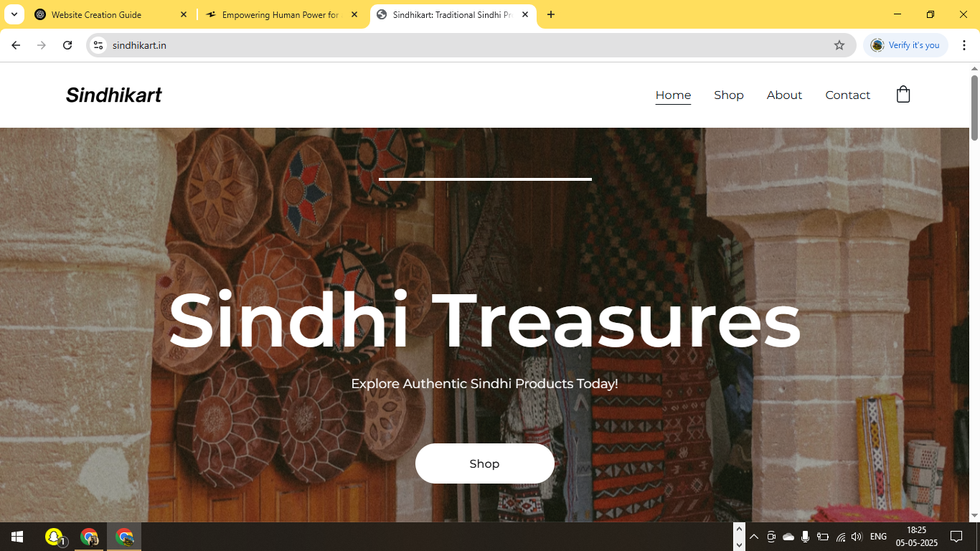Bookmark this page with star icon
This screenshot has width=980, height=551.
tap(839, 45)
